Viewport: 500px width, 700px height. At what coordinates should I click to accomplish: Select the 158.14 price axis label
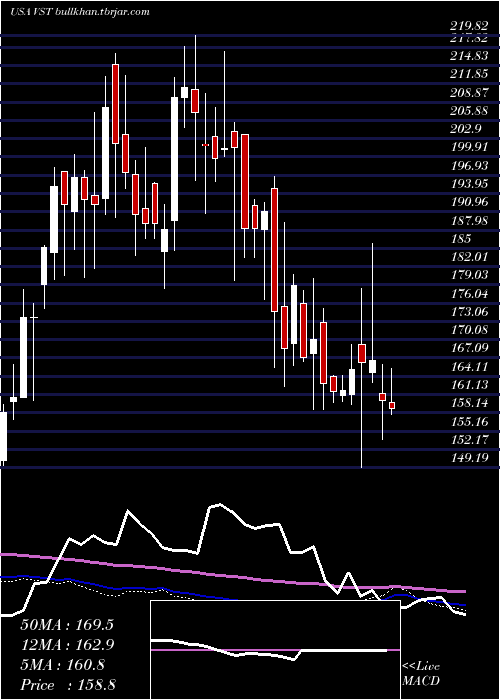[469, 403]
